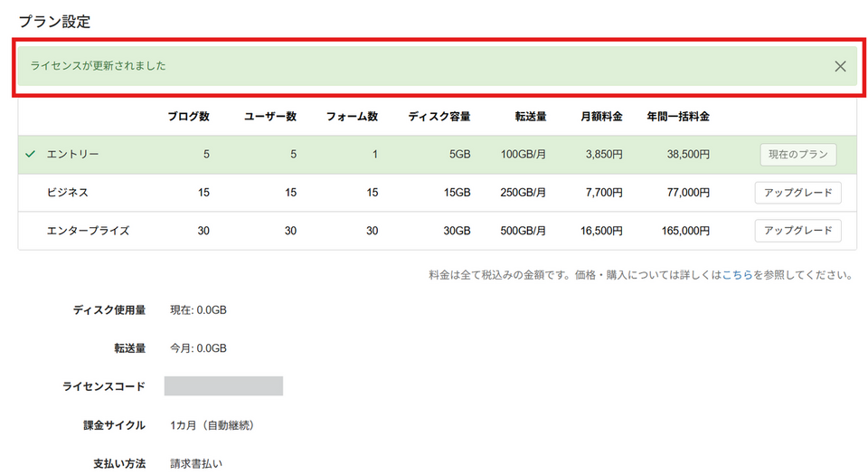Screen dimensions: 868x475
Task: Click the grayed-out license code field
Action: [x=223, y=386]
